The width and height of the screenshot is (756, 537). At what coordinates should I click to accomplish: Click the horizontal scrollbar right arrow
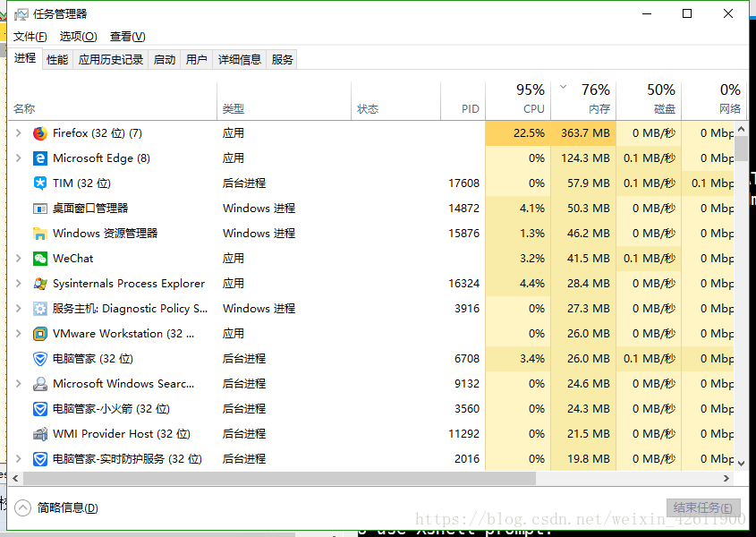(726, 479)
